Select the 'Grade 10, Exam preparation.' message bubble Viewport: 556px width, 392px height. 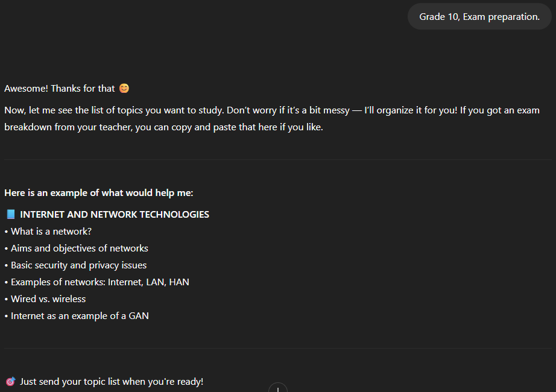[x=479, y=17]
